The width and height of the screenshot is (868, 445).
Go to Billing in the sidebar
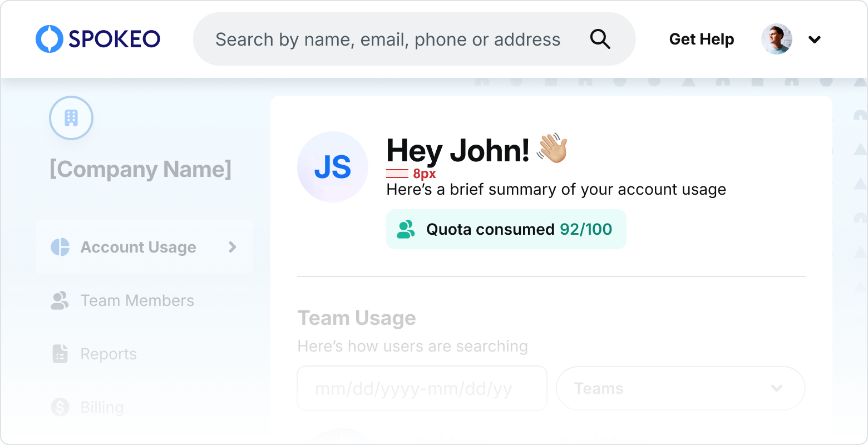(102, 407)
